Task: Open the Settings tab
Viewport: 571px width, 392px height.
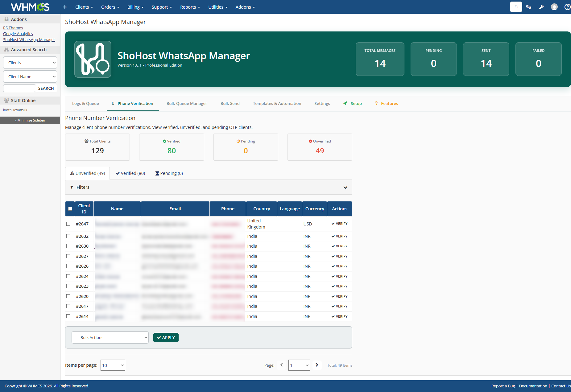Action: (x=322, y=103)
